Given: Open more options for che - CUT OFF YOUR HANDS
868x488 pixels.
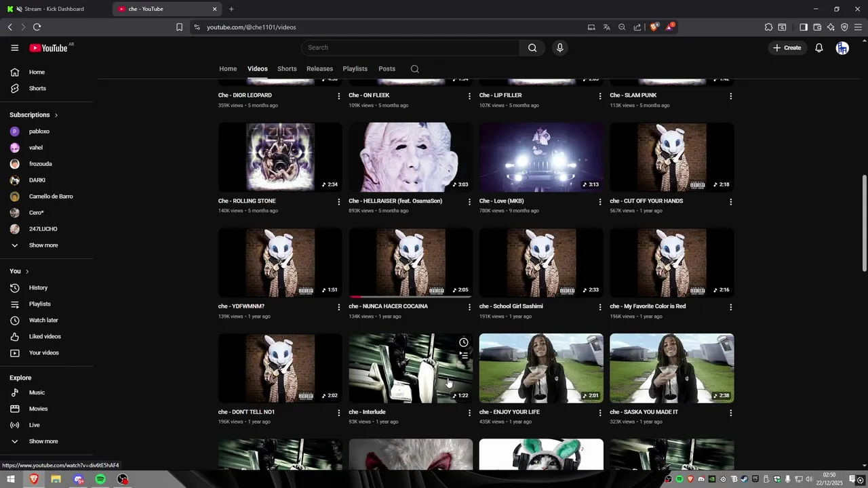Looking at the screenshot, I should (x=730, y=202).
